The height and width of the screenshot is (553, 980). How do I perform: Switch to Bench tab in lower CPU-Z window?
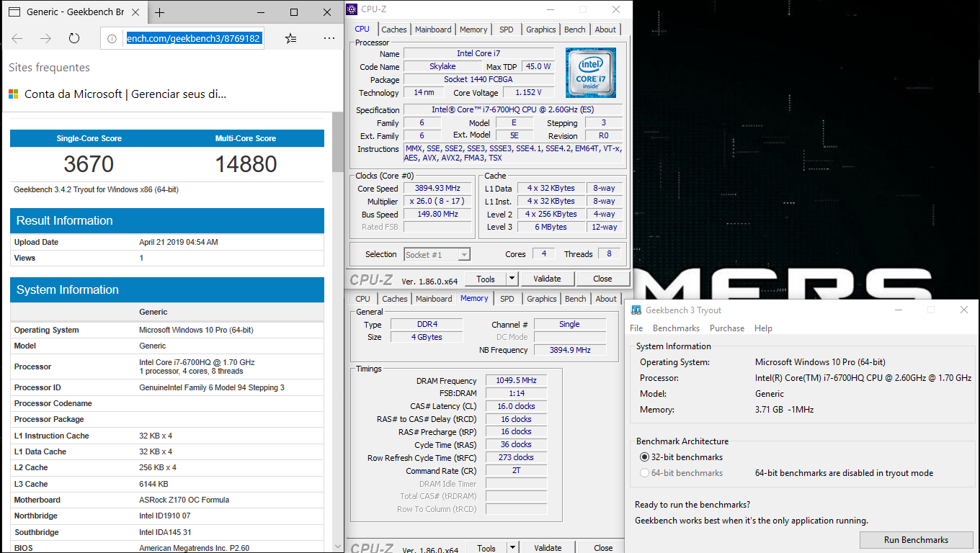pyautogui.click(x=576, y=299)
